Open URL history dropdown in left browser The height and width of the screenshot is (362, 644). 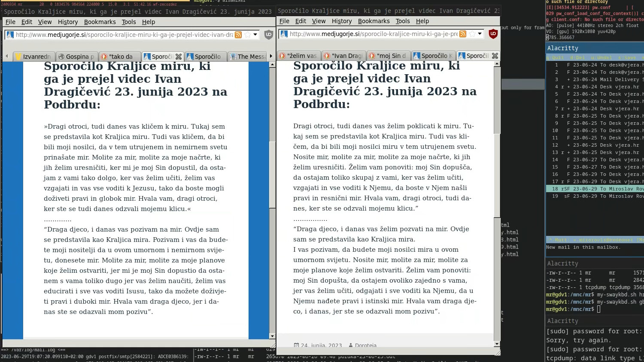tap(255, 35)
